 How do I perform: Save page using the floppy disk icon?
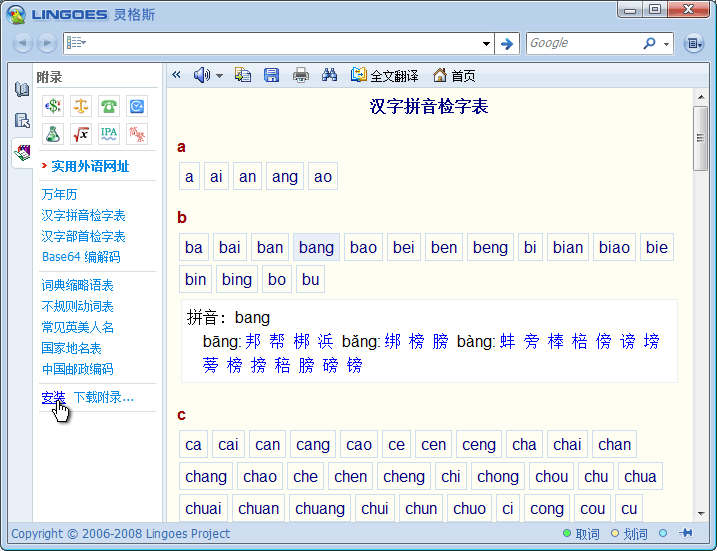pos(271,75)
